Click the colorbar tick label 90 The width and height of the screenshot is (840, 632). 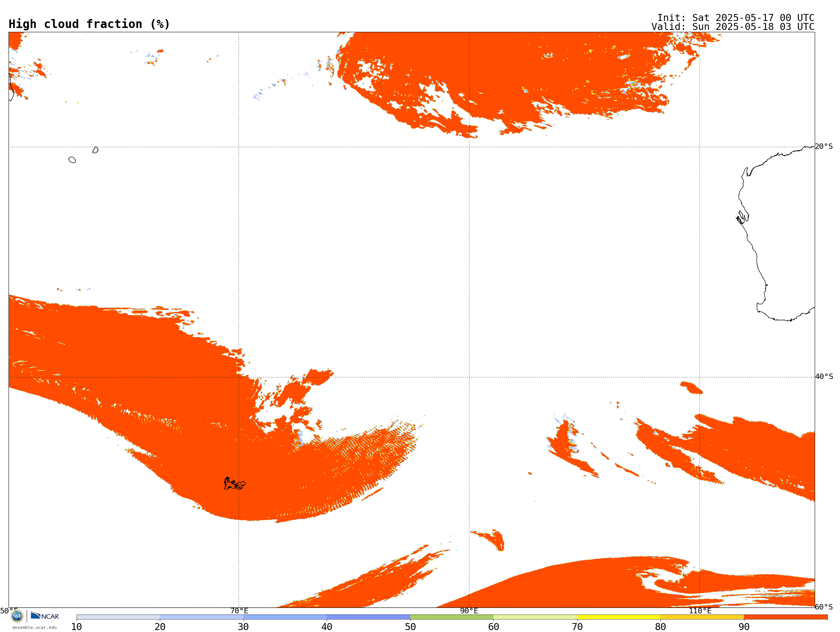click(744, 627)
